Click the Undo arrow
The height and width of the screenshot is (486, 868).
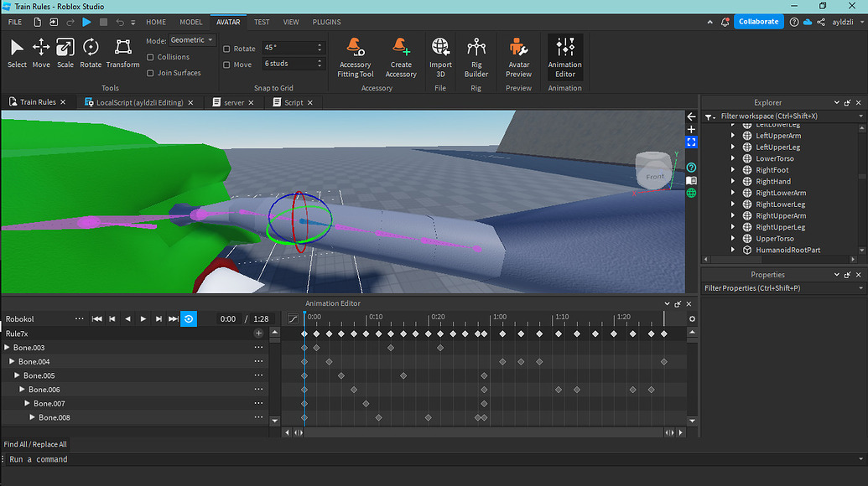[120, 22]
